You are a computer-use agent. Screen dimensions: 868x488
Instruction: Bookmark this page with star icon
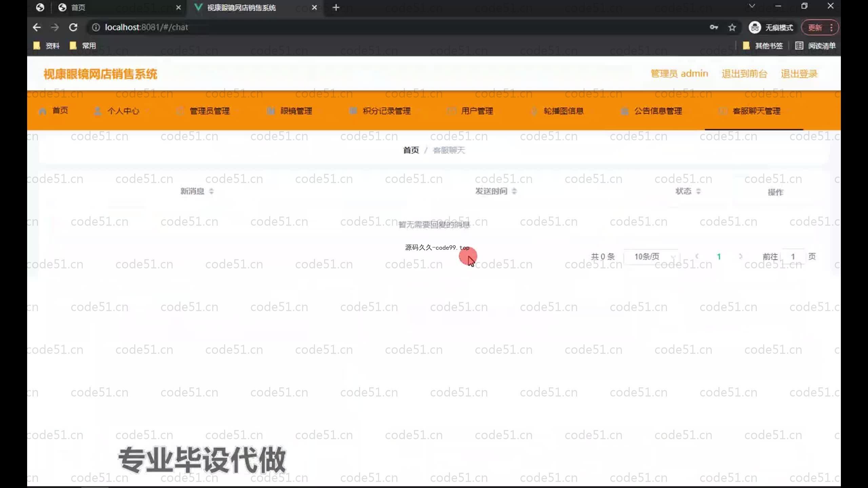click(732, 27)
